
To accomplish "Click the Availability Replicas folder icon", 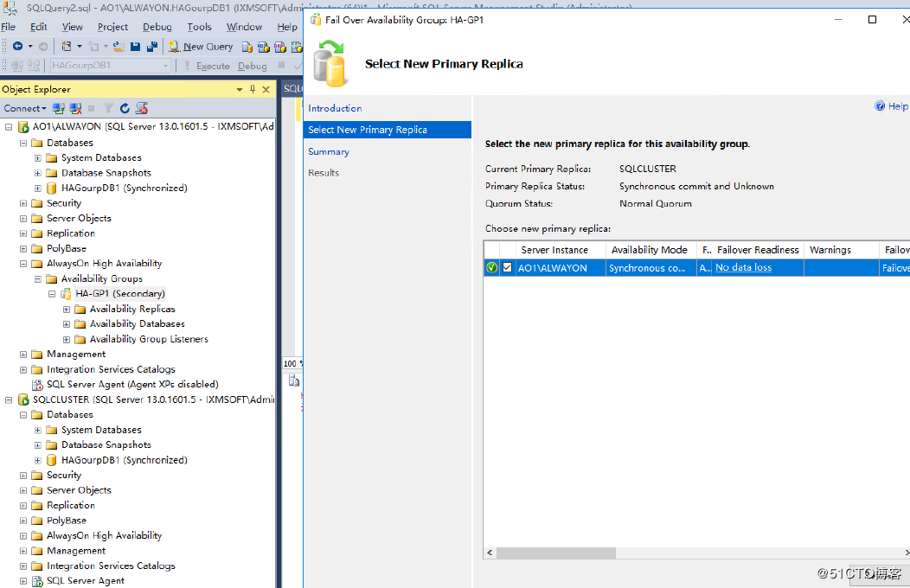I will (80, 309).
